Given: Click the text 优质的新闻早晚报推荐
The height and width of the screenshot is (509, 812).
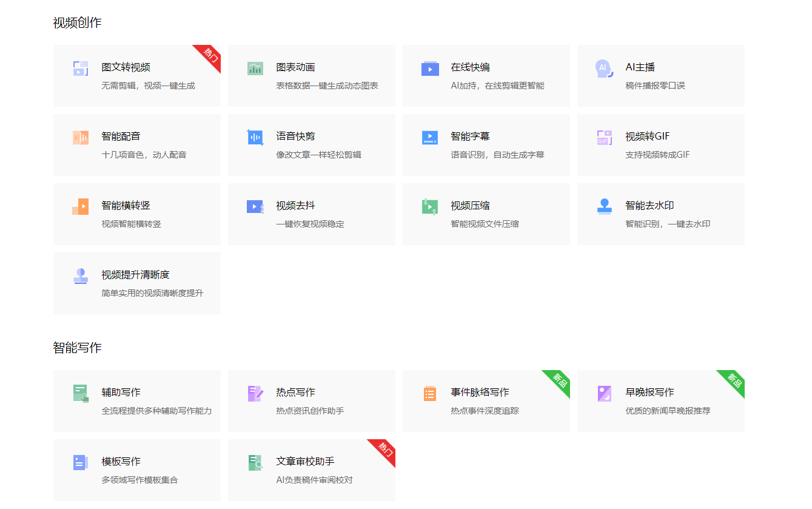Looking at the screenshot, I should (x=668, y=411).
